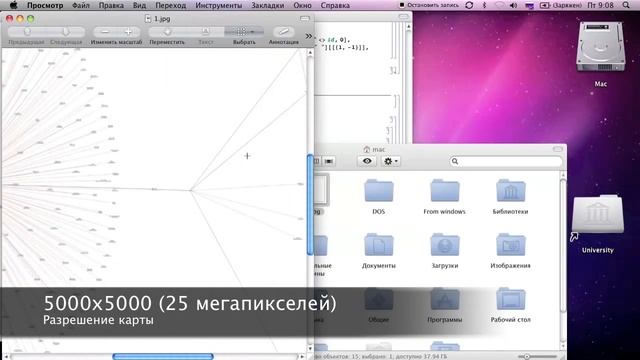Select the Переместить move tool
Image resolution: width=640 pixels, height=360 pixels.
tap(167, 32)
